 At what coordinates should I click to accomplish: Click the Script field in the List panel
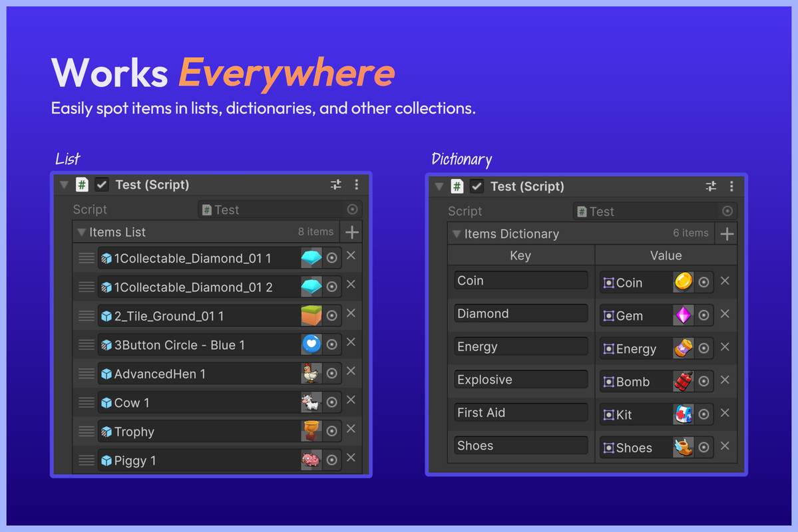click(280, 209)
